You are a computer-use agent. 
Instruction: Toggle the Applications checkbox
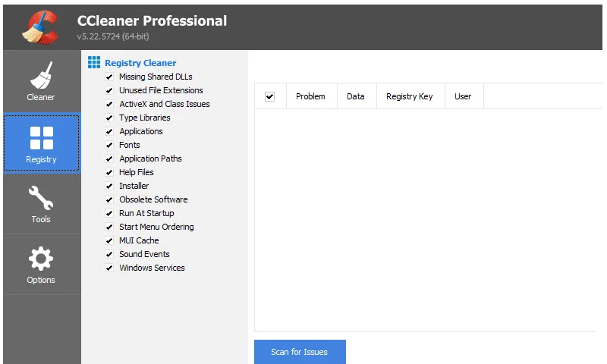coord(109,131)
